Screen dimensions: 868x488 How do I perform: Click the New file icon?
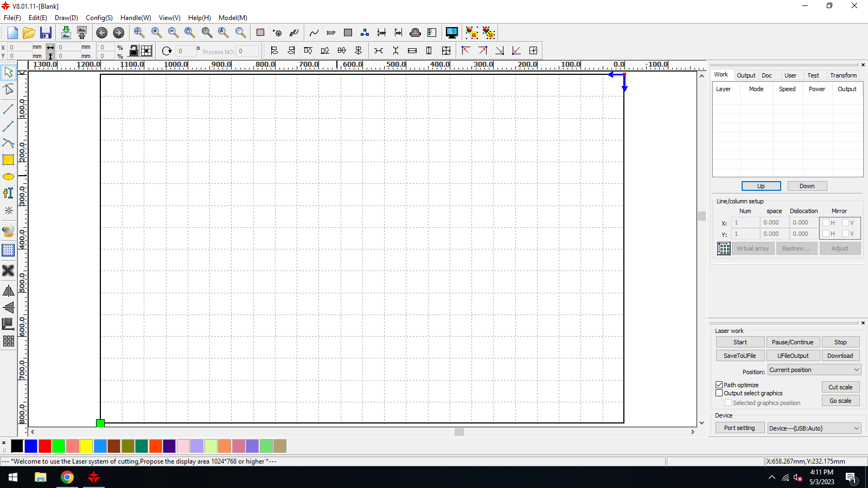[12, 33]
